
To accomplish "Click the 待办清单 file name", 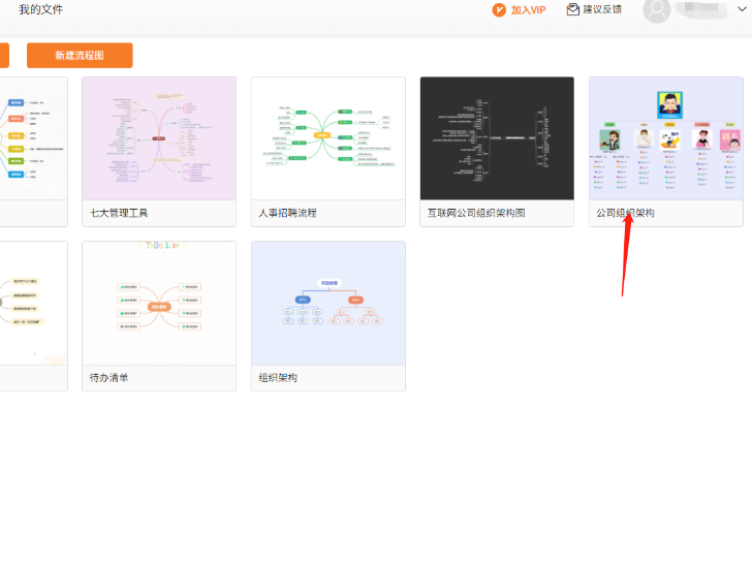I will (x=109, y=378).
